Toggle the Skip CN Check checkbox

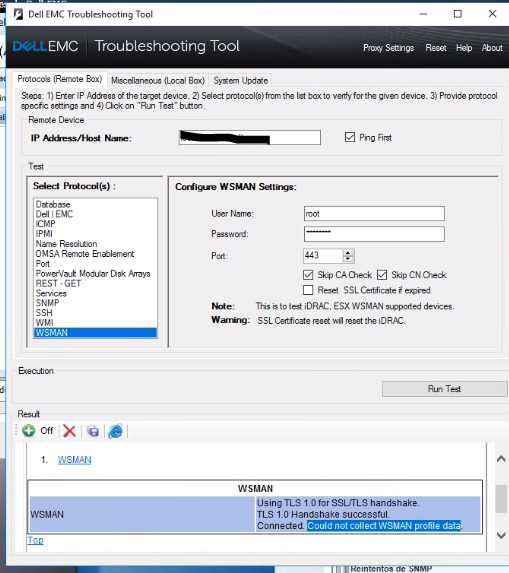click(382, 275)
